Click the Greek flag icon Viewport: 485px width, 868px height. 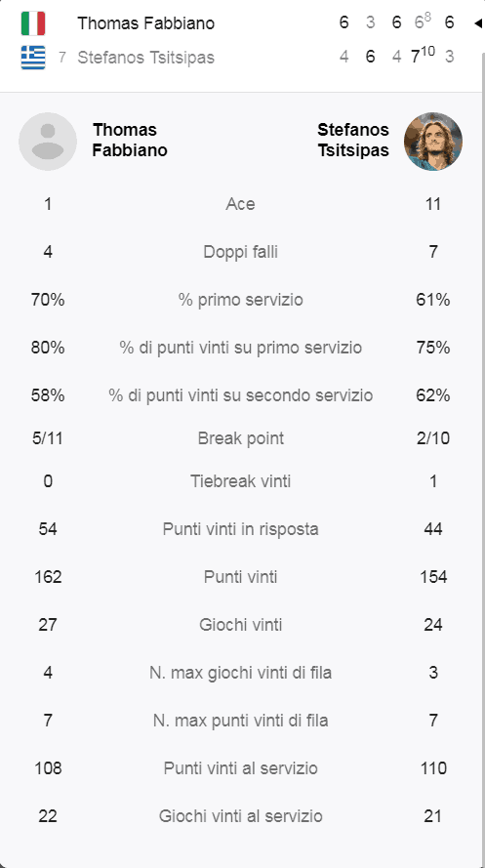coord(33,58)
